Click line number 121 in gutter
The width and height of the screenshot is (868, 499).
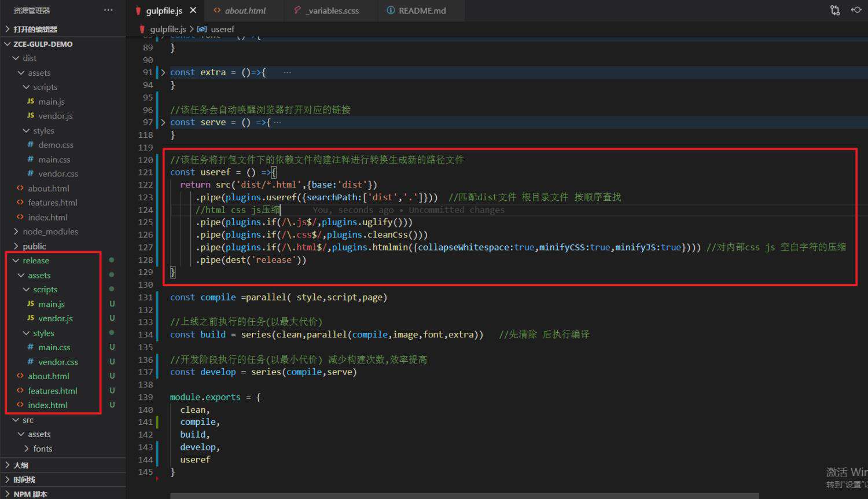(x=145, y=173)
